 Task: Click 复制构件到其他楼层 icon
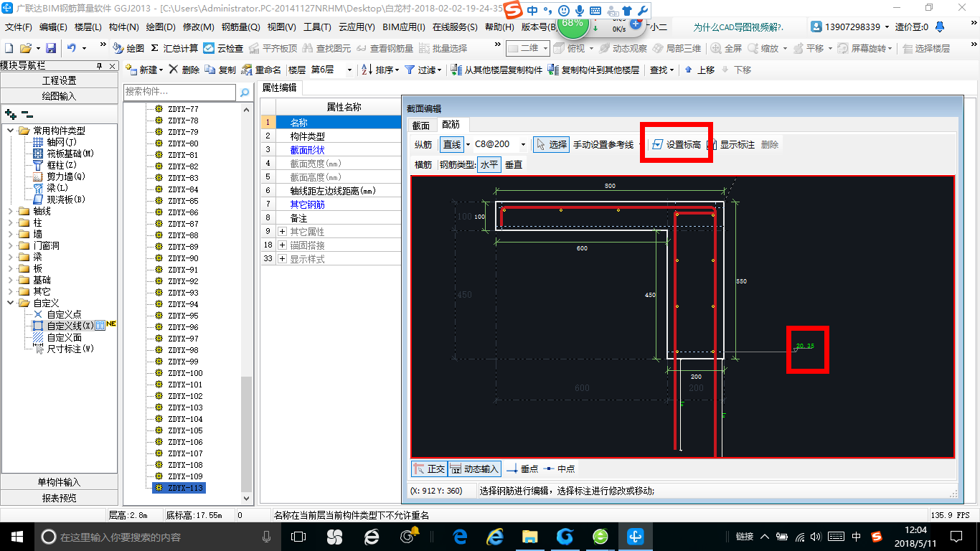553,70
